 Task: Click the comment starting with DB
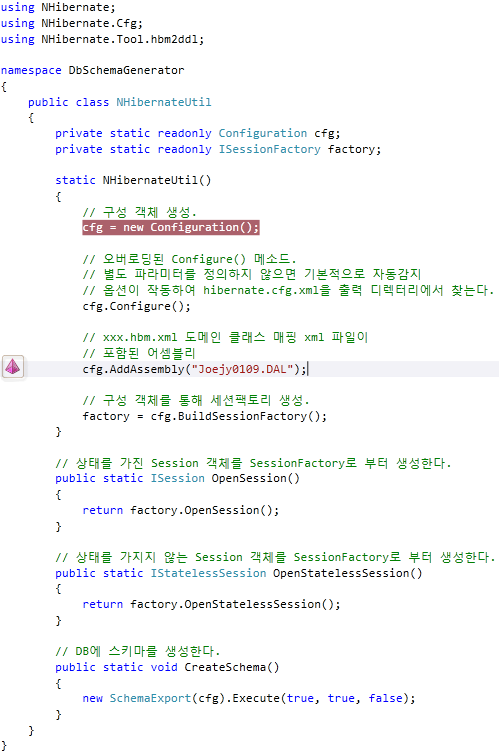pos(137,651)
